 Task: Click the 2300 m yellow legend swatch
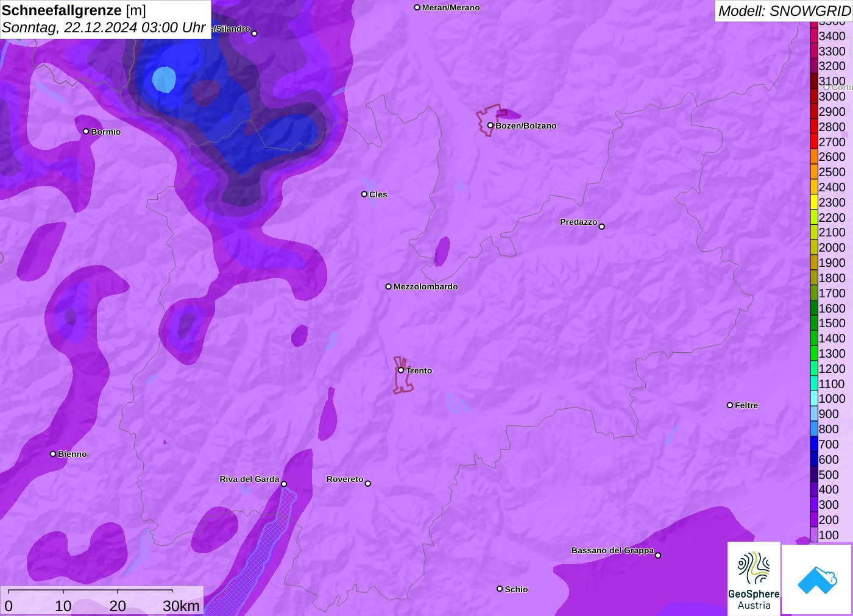pyautogui.click(x=814, y=202)
